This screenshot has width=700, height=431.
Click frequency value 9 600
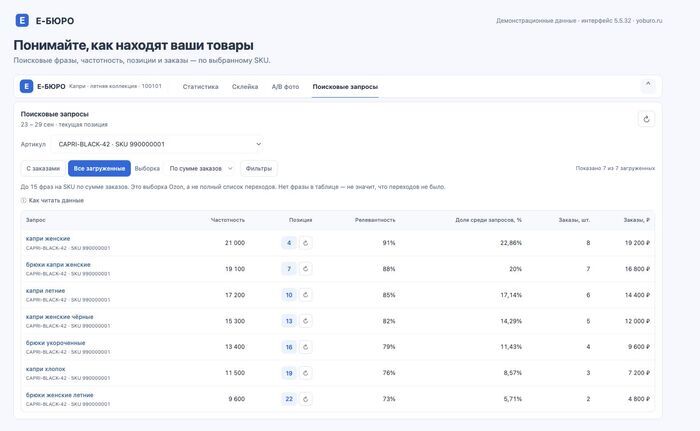[237, 399]
